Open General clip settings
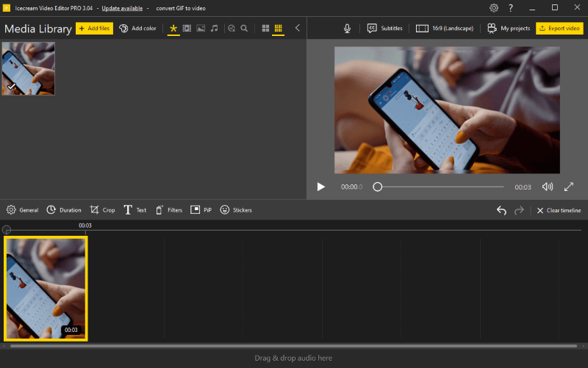 point(23,210)
